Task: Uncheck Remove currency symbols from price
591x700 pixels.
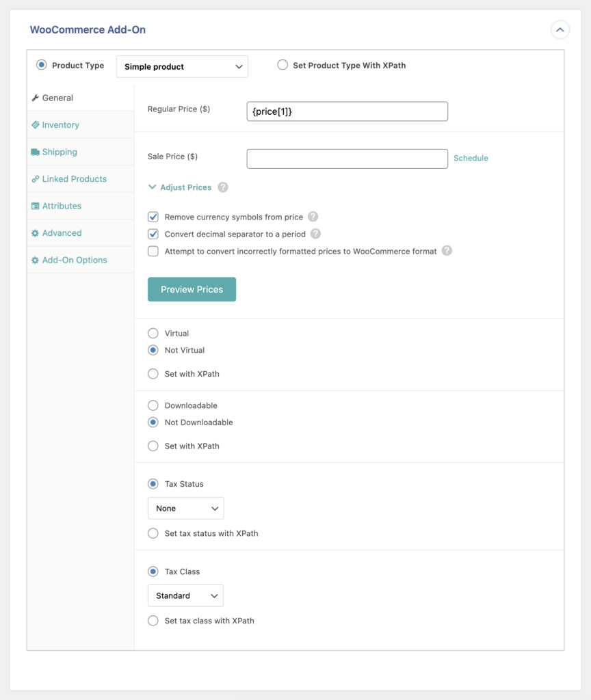Action: pyautogui.click(x=153, y=216)
